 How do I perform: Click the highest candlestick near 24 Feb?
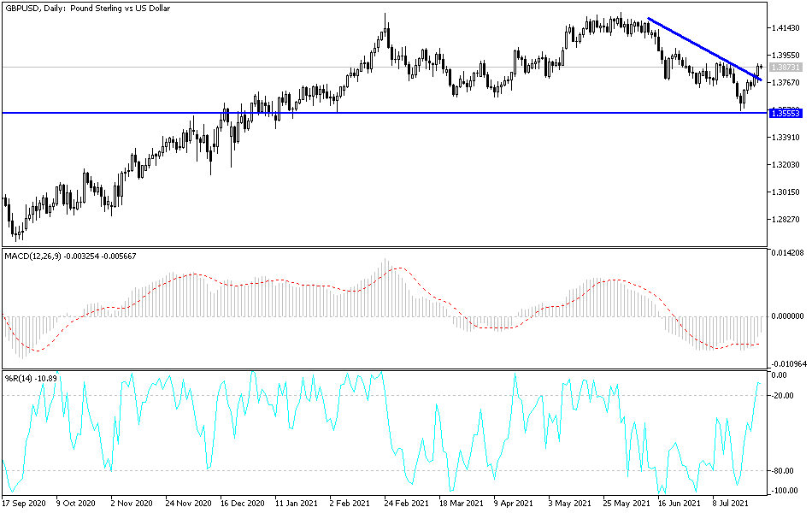[385, 21]
